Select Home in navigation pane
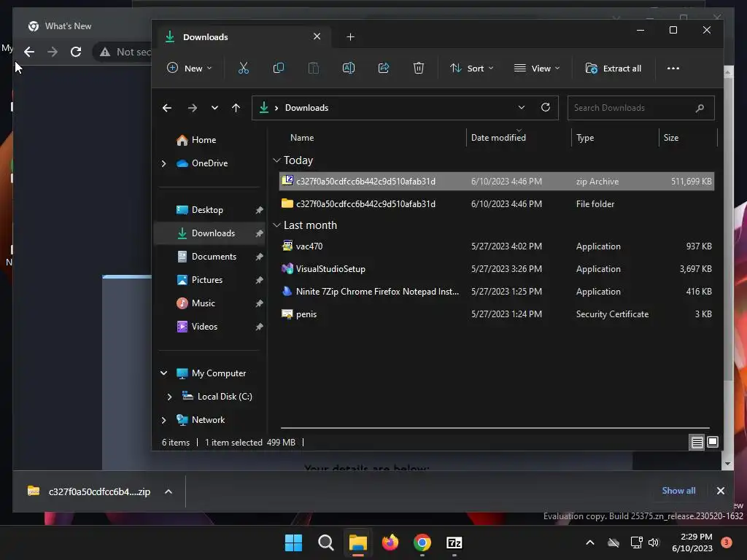The width and height of the screenshot is (747, 560). 204,140
